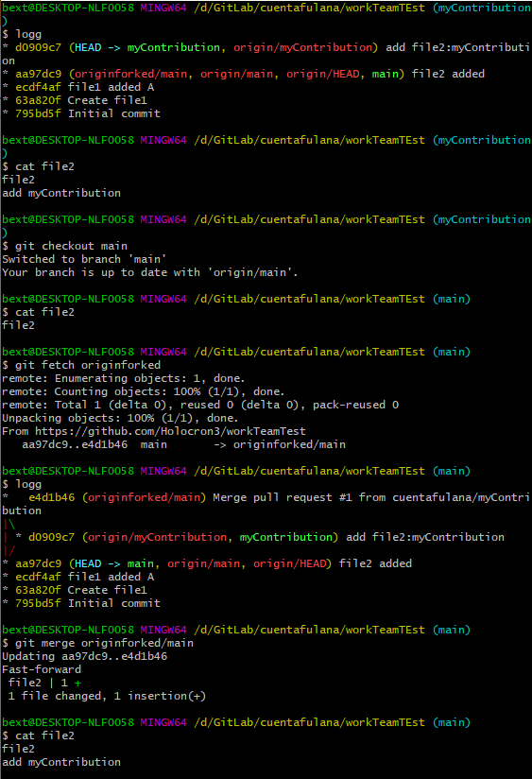The image size is (532, 779).
Task: Click "Your branch is up to date with 'origin/main'."
Action: pyautogui.click(x=149, y=273)
